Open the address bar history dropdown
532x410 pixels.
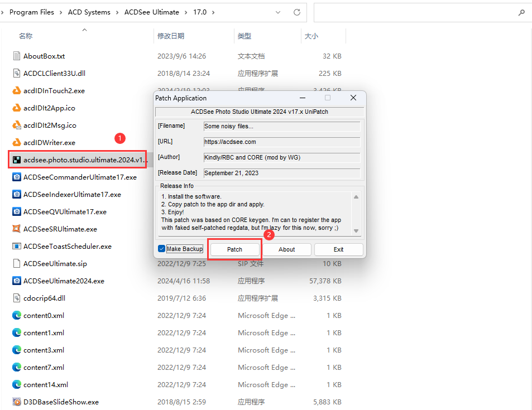(x=278, y=12)
